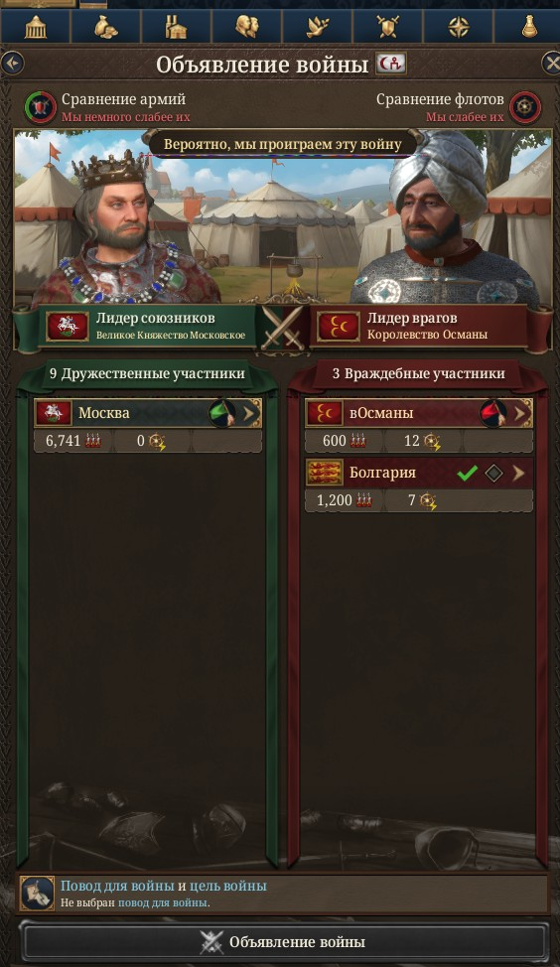Expand the Москва participant row arrow

[x=250, y=413]
